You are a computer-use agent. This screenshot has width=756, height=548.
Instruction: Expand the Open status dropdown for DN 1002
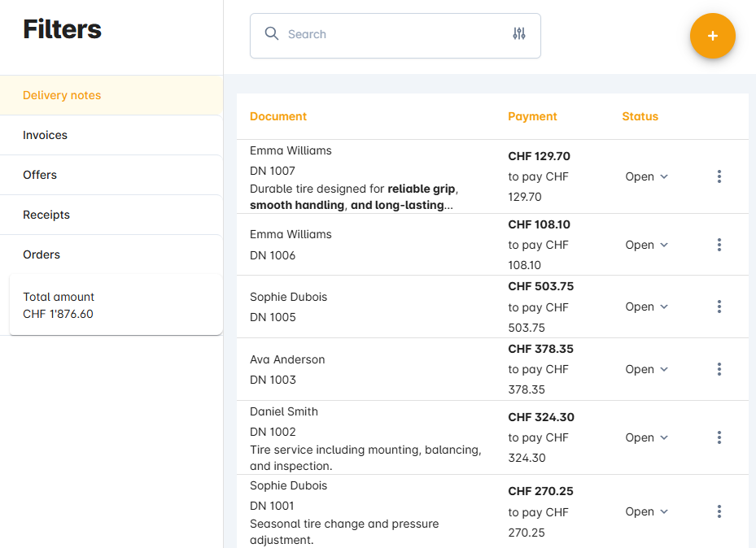[x=647, y=437]
